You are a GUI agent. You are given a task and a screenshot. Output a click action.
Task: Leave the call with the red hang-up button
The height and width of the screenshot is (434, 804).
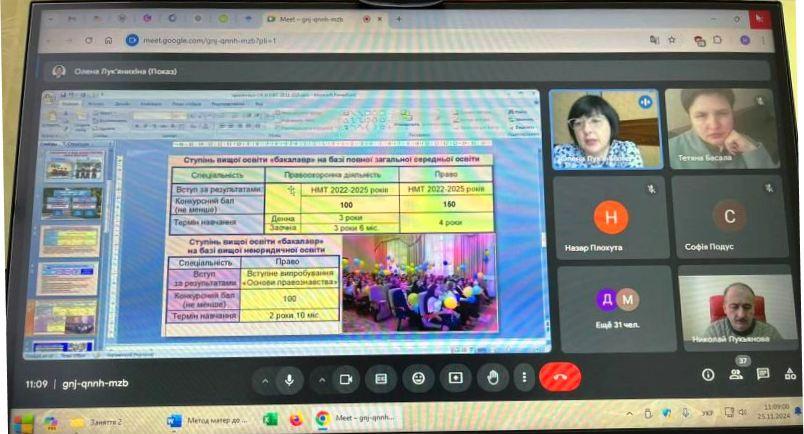(560, 379)
